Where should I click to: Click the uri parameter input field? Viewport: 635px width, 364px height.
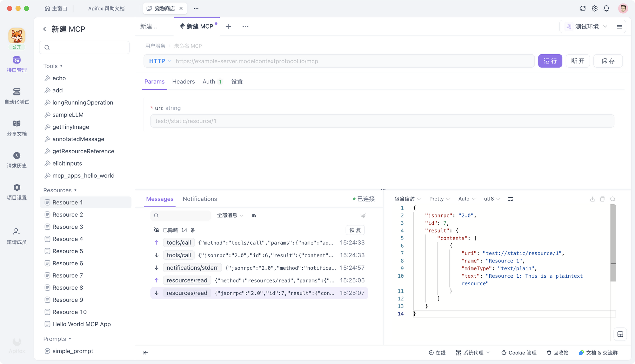pos(382,121)
